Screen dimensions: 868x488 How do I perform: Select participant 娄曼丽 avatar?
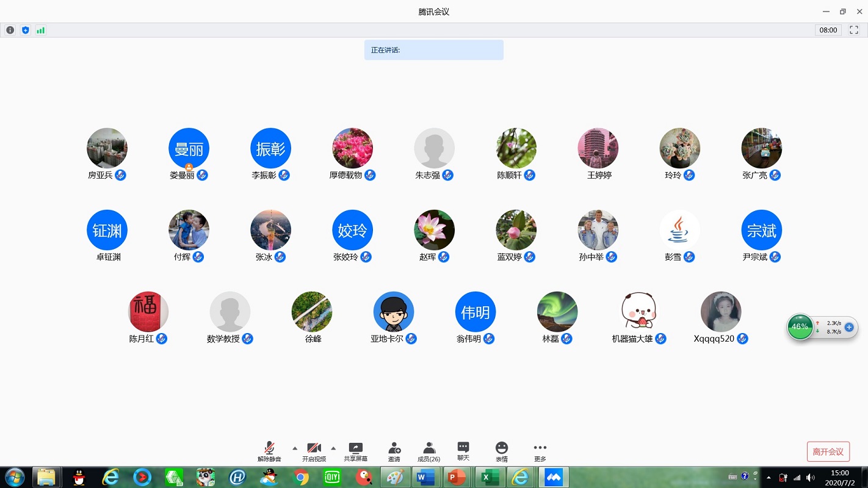[x=189, y=148]
